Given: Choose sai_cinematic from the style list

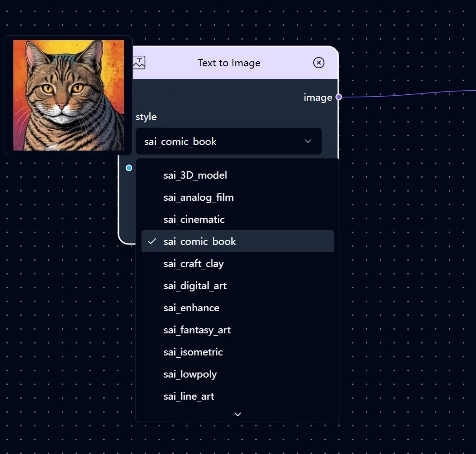Looking at the screenshot, I should click(237, 219).
